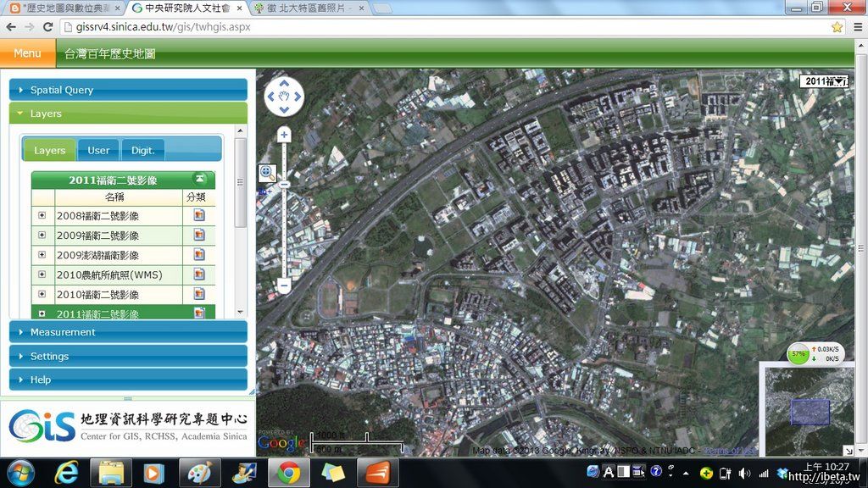Expand the 2009福衛二號影像 layer row
Image resolution: width=868 pixels, height=488 pixels.
tap(42, 235)
